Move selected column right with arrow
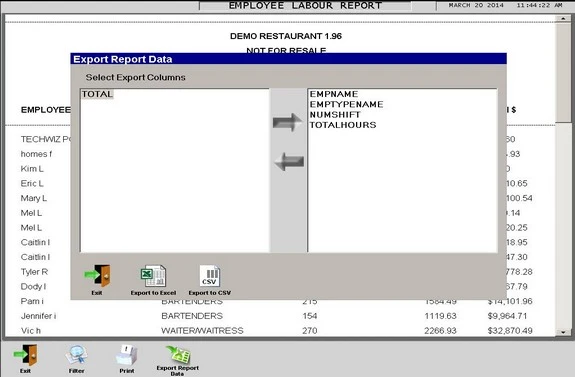 [288, 122]
